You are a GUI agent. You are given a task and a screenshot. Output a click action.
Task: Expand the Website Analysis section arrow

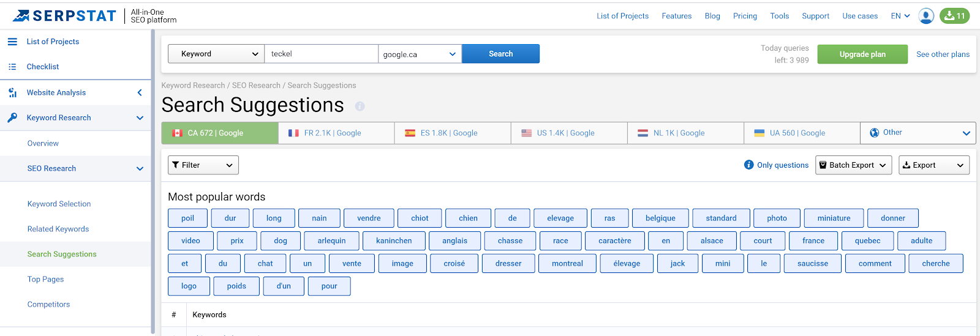point(140,92)
